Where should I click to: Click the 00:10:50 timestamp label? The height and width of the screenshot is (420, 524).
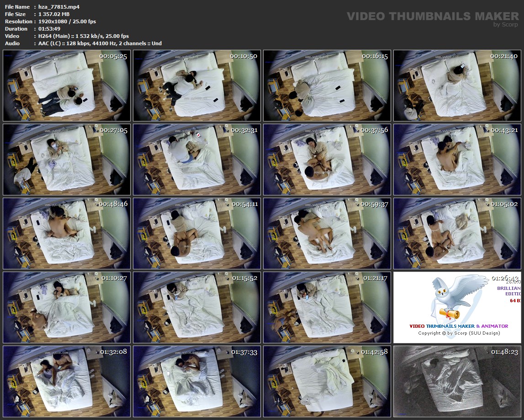(243, 56)
